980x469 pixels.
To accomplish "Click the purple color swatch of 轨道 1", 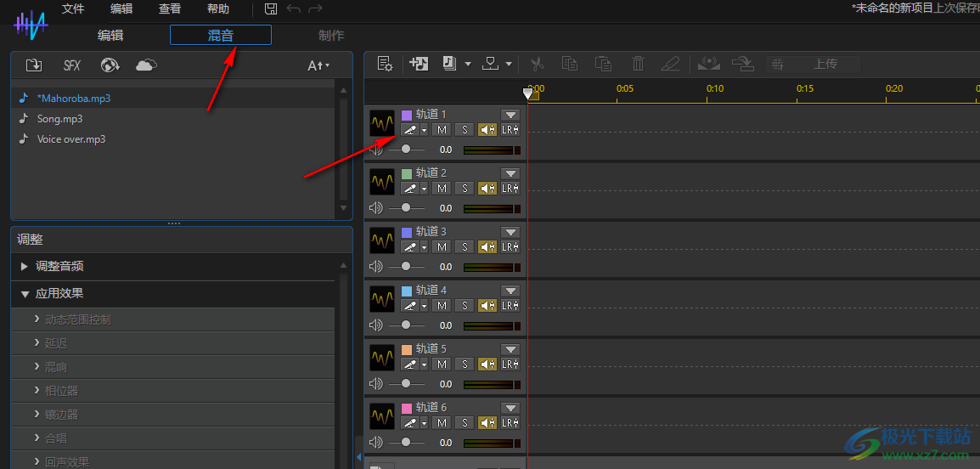I will tap(406, 115).
